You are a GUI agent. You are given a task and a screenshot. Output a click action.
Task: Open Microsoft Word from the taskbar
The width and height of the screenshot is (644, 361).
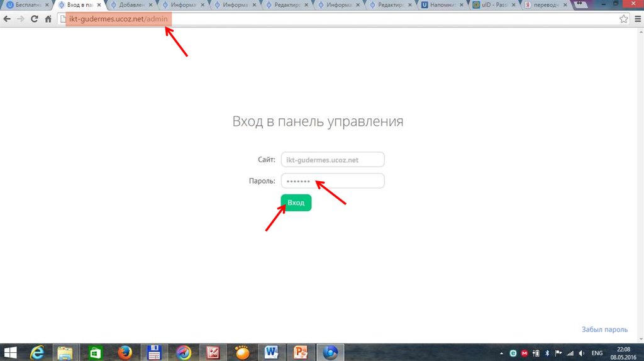271,352
